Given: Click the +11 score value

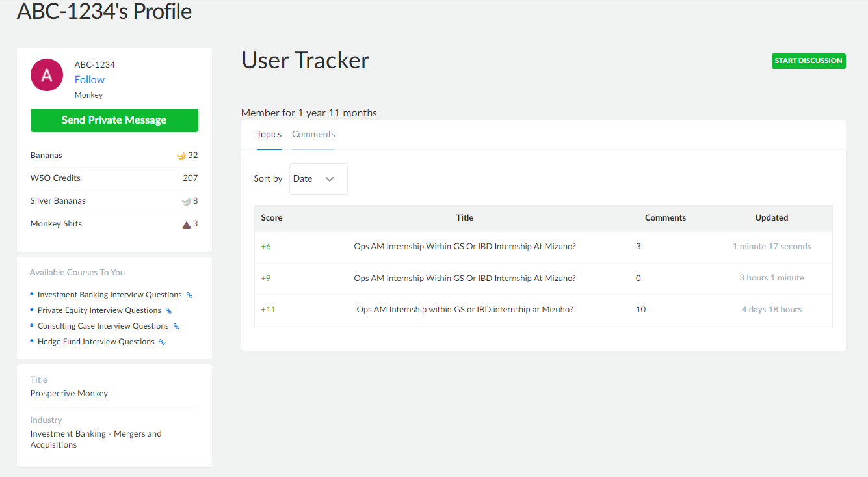Looking at the screenshot, I should click(269, 310).
